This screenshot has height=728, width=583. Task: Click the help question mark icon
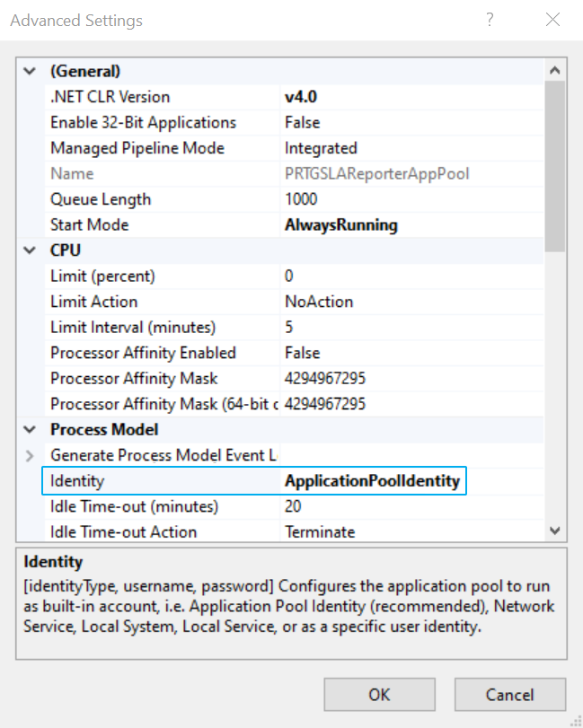click(x=490, y=20)
